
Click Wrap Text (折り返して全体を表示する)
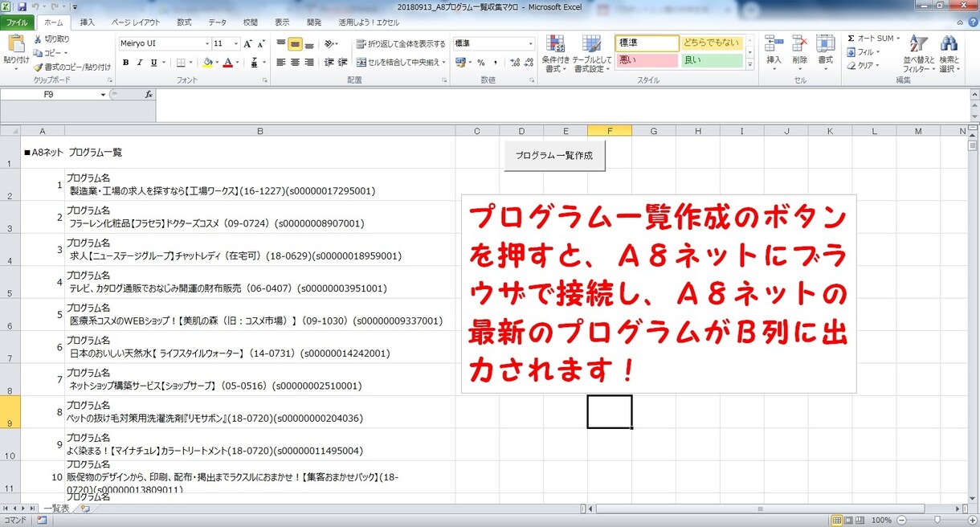click(x=400, y=44)
